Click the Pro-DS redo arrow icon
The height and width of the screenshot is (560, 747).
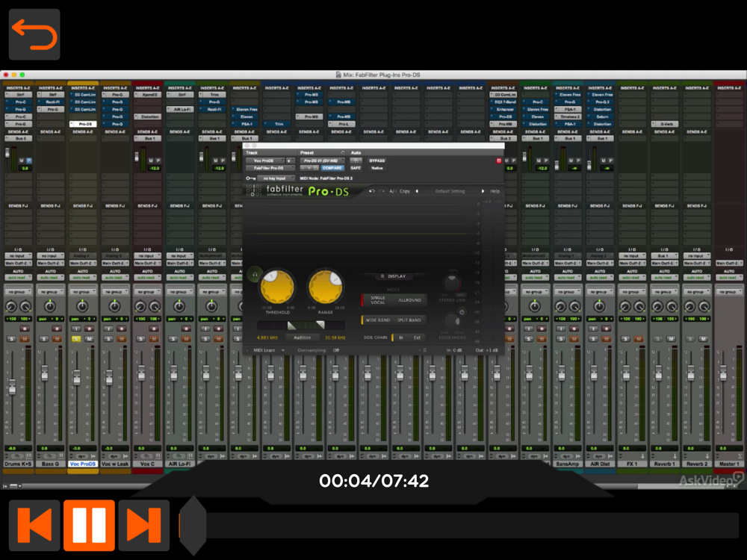pyautogui.click(x=382, y=191)
